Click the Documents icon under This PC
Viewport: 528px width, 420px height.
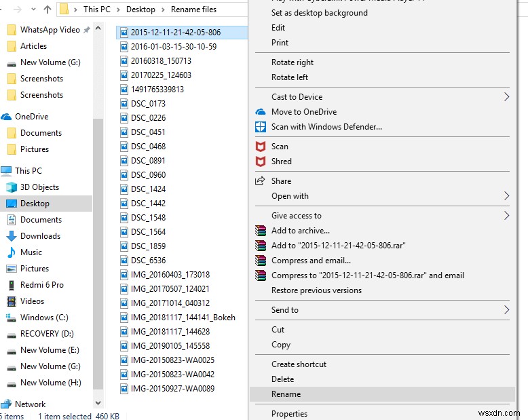12,220
